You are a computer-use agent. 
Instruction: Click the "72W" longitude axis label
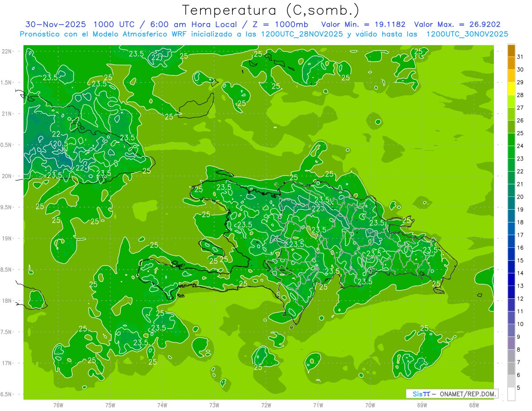[x=266, y=405]
